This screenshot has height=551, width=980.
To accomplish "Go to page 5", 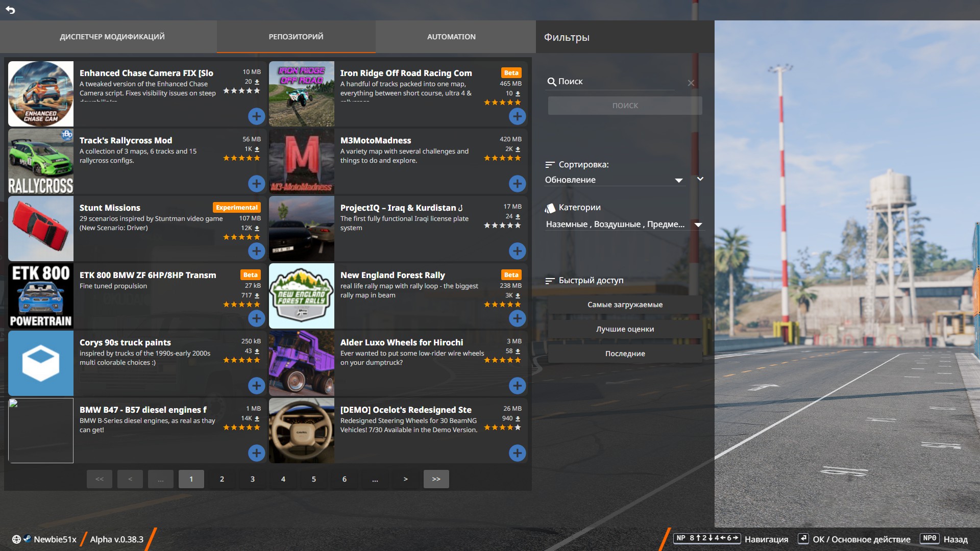I will tap(314, 479).
